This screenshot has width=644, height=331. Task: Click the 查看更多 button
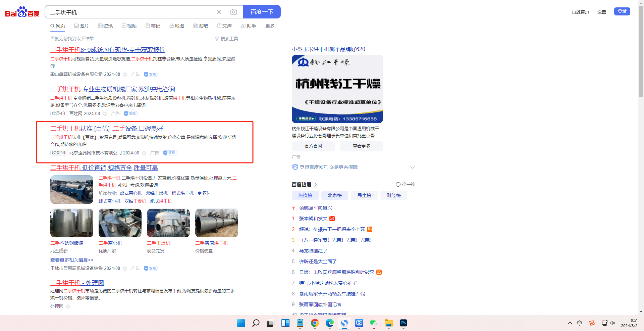(x=362, y=146)
